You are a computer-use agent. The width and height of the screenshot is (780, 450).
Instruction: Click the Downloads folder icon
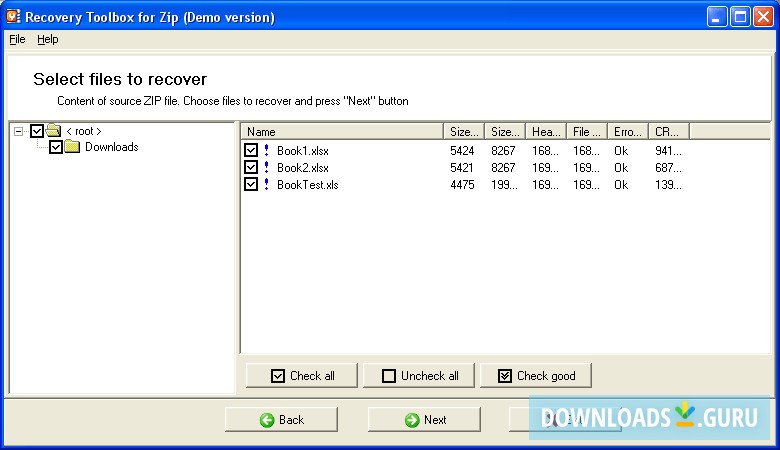coord(72,147)
